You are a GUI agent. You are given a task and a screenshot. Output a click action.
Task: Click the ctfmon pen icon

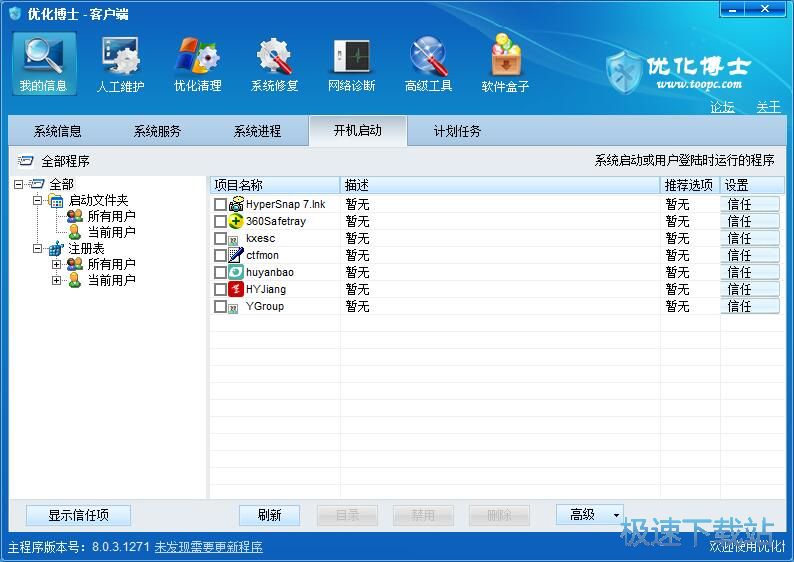[x=236, y=255]
